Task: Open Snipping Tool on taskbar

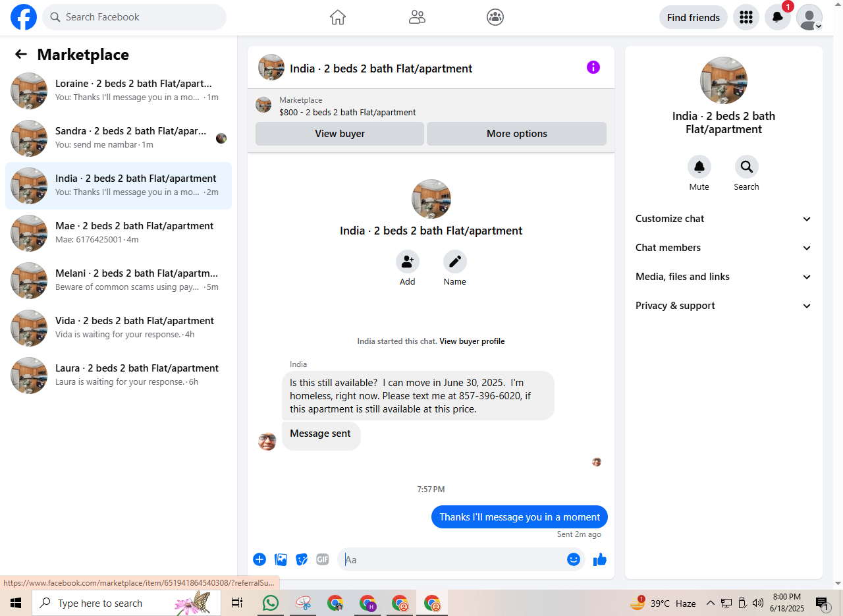Action: coord(303,603)
